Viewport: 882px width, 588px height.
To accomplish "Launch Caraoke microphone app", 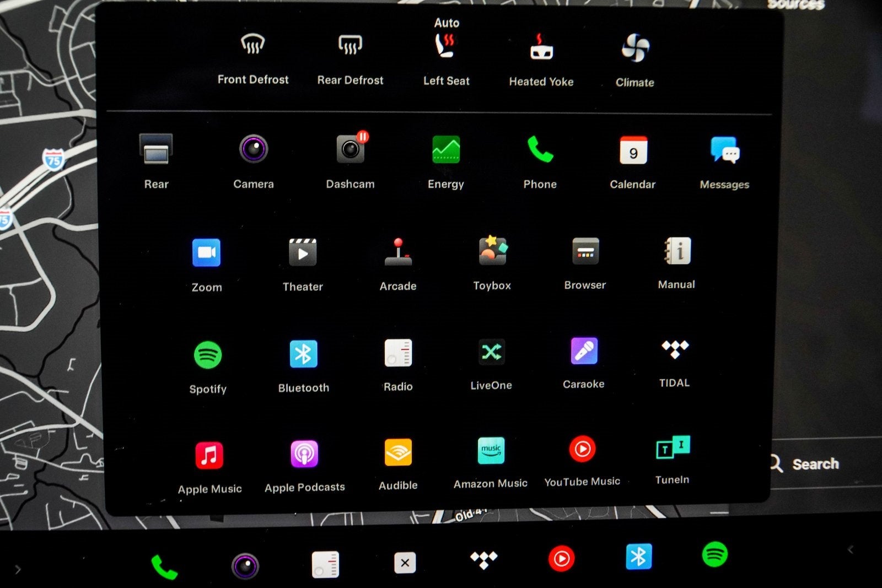I will [584, 352].
